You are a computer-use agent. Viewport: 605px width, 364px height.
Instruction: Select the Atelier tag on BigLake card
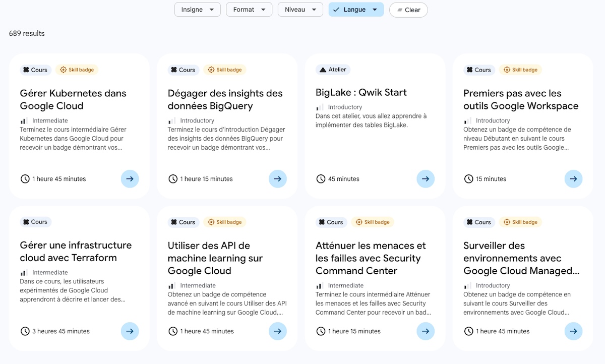333,70
